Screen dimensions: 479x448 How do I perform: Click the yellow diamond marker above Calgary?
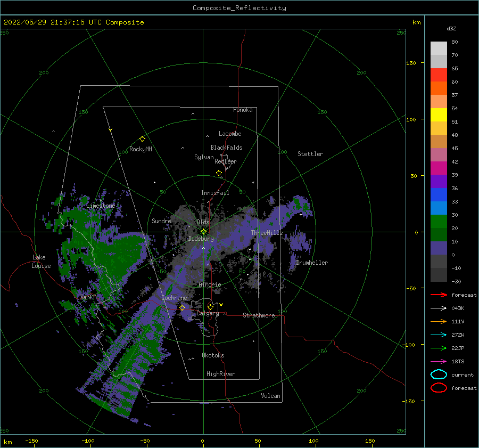coord(210,307)
